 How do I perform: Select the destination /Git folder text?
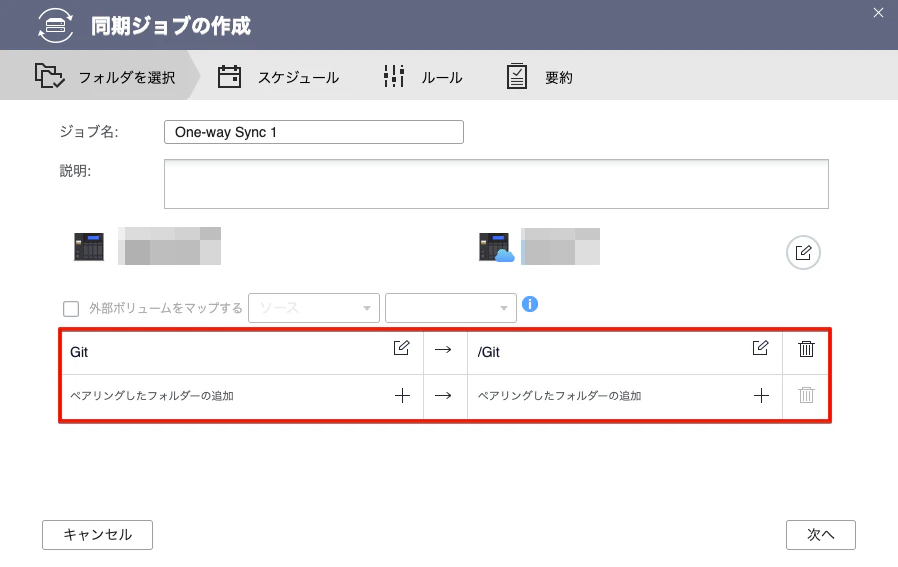(489, 352)
